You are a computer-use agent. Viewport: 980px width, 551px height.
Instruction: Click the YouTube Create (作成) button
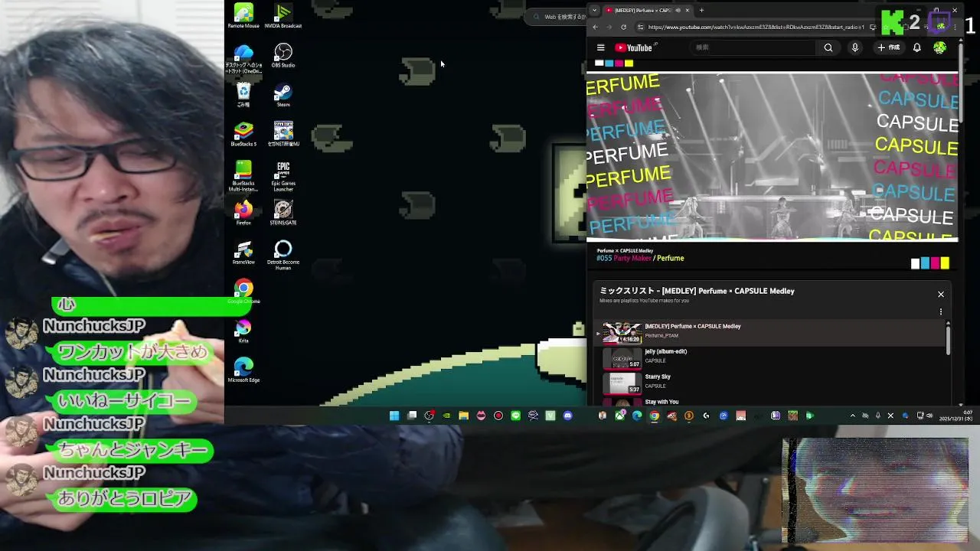(x=889, y=47)
